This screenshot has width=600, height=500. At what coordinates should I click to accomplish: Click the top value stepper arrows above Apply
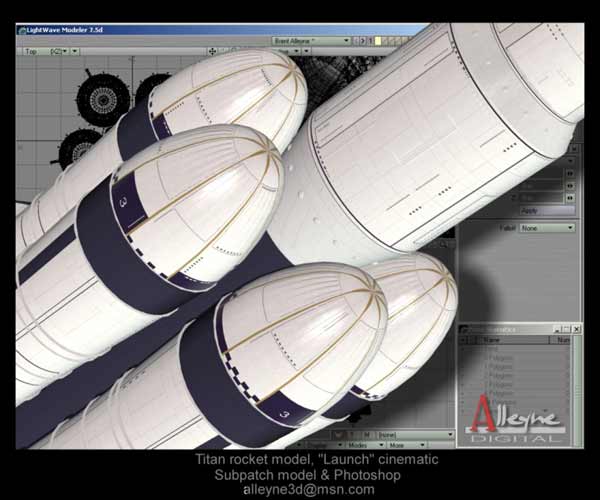570,174
